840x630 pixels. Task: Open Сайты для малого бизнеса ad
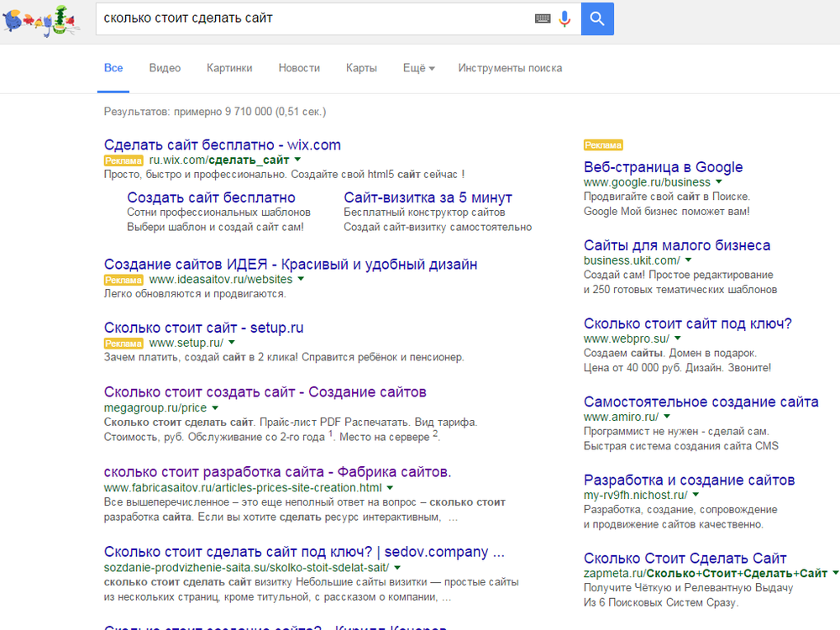[x=677, y=245]
